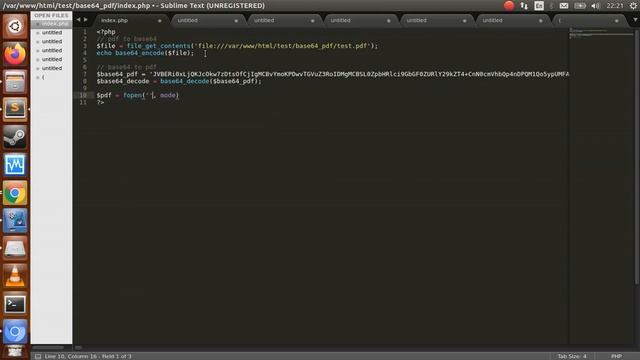This screenshot has width=640, height=360.
Task: Open the disk drive dock icon
Action: coord(15,248)
